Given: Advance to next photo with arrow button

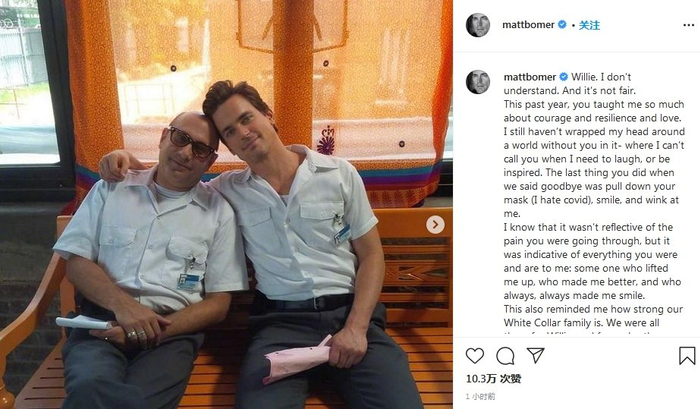Looking at the screenshot, I should tap(435, 224).
